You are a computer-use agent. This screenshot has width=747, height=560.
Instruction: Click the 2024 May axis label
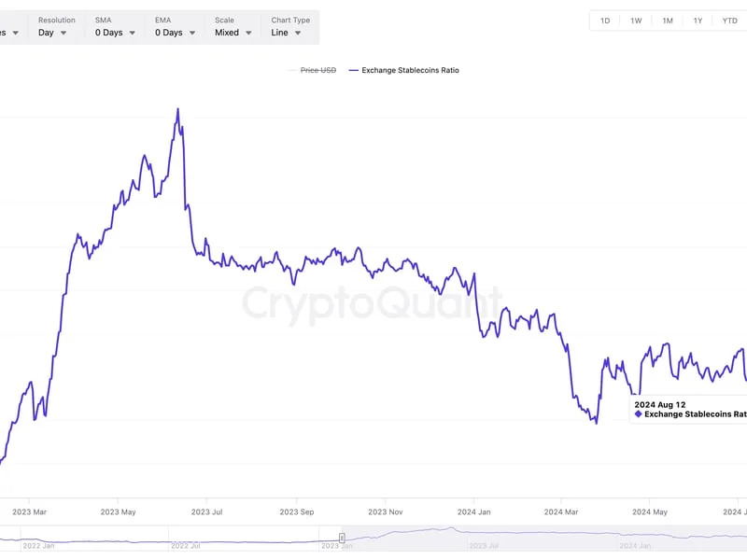point(650,511)
